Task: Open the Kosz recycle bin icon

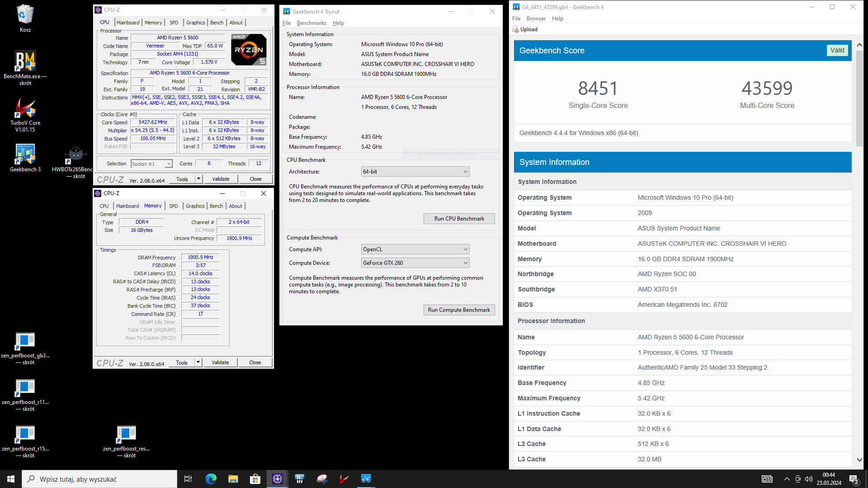Action: click(25, 19)
